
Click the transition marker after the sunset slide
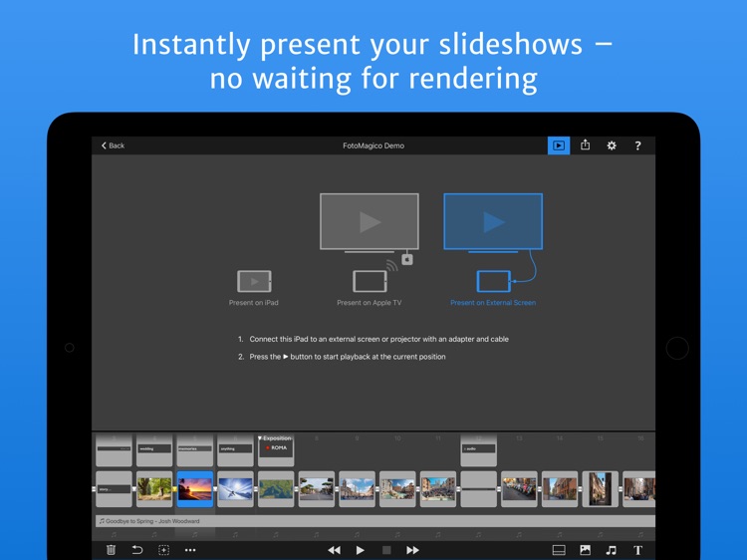[x=215, y=489]
